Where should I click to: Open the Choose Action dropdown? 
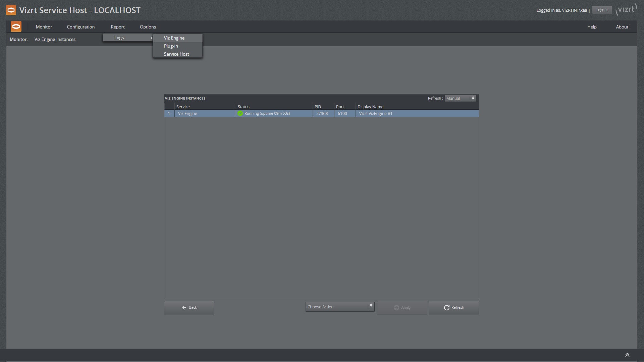(339, 307)
